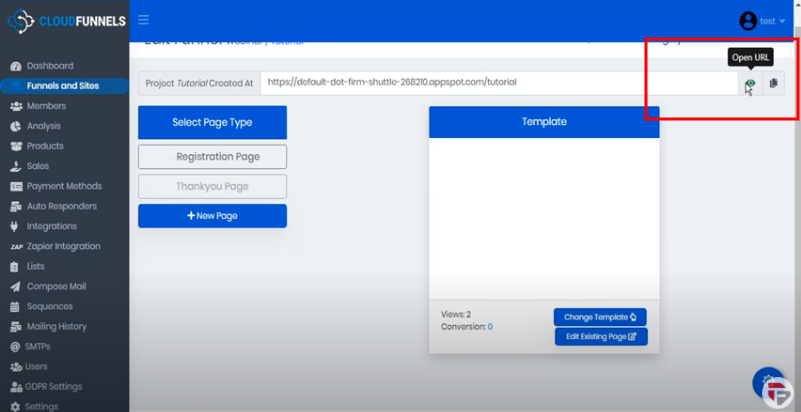Select the Thankyou Page type

coord(212,186)
